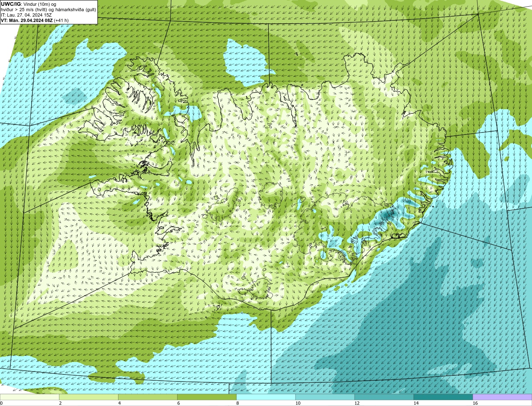Click the 12–14 m/s teal legend swatch

click(x=384, y=397)
